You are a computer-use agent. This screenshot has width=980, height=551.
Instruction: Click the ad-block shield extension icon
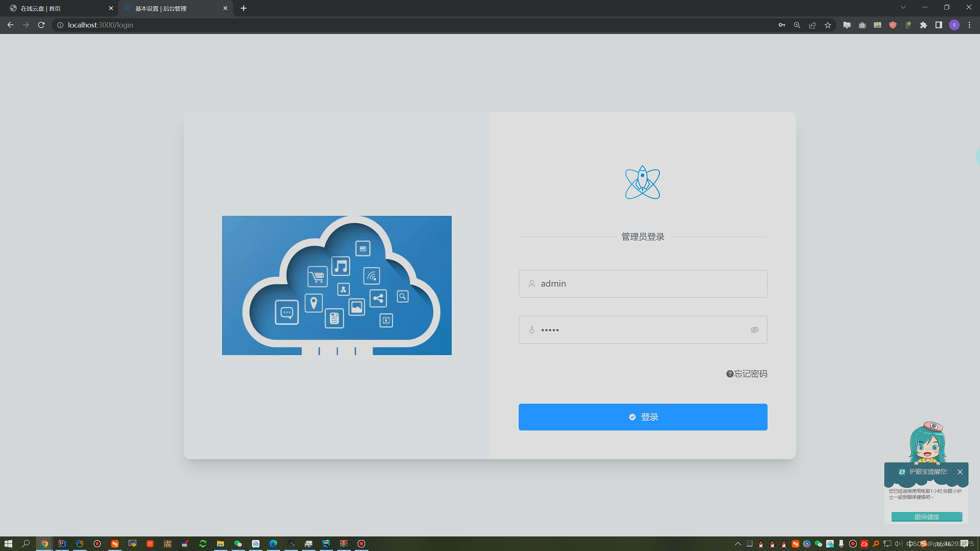click(x=893, y=25)
